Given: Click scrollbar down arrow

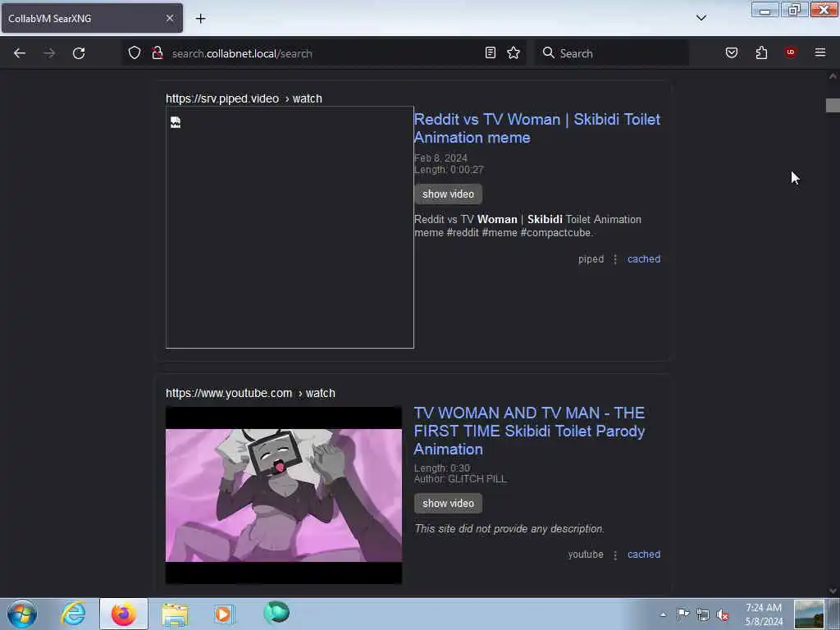Looking at the screenshot, I should click(x=833, y=591).
